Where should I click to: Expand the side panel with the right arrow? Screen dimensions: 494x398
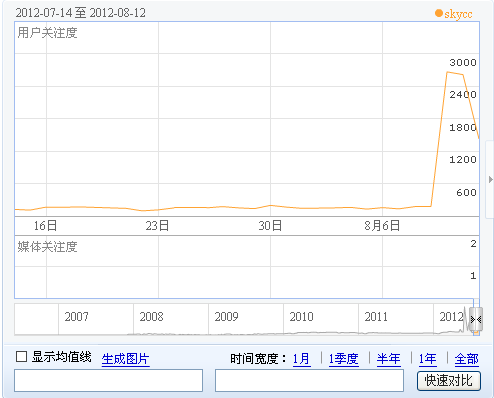[x=490, y=179]
